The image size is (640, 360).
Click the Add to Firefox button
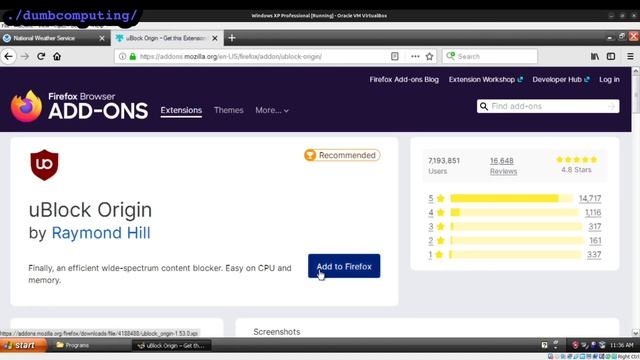point(344,266)
